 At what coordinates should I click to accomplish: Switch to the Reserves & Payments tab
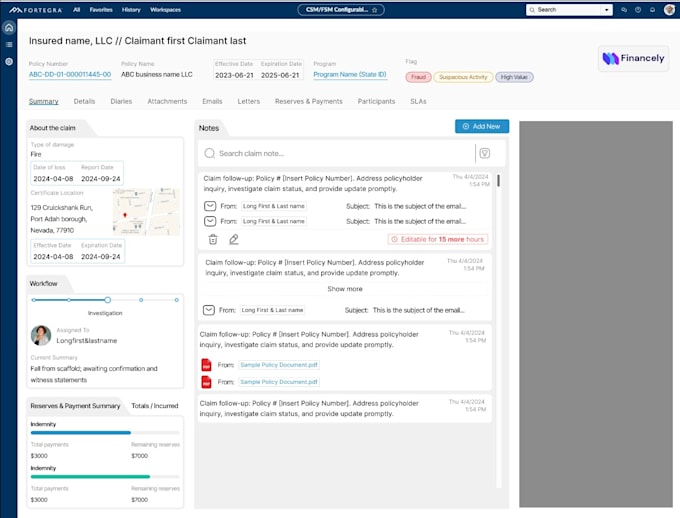pos(308,101)
